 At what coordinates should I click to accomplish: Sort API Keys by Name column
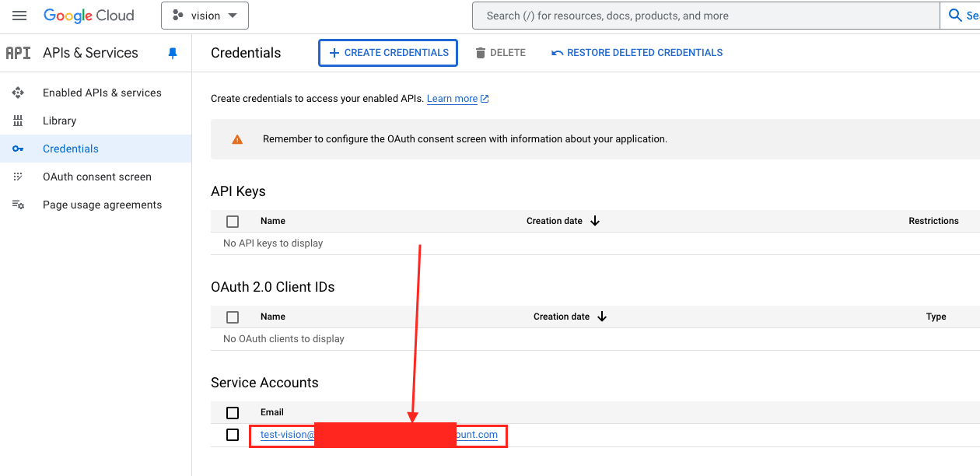tap(273, 221)
